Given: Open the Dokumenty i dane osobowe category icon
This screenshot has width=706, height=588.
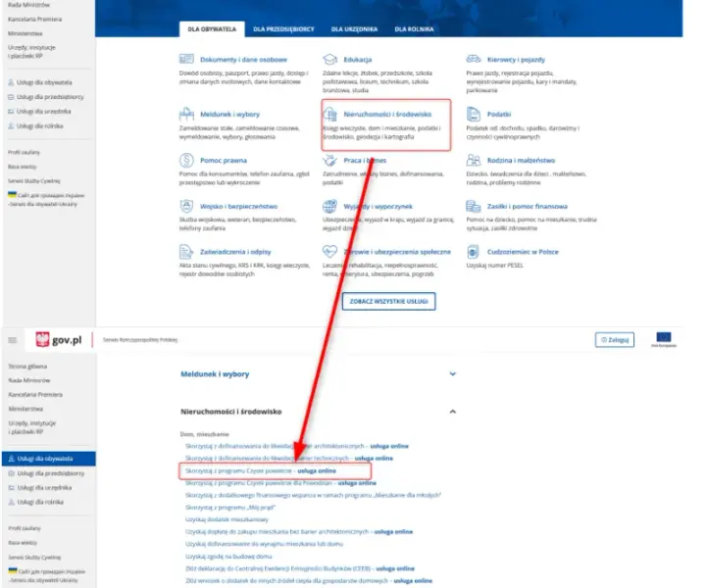Looking at the screenshot, I should [x=186, y=59].
